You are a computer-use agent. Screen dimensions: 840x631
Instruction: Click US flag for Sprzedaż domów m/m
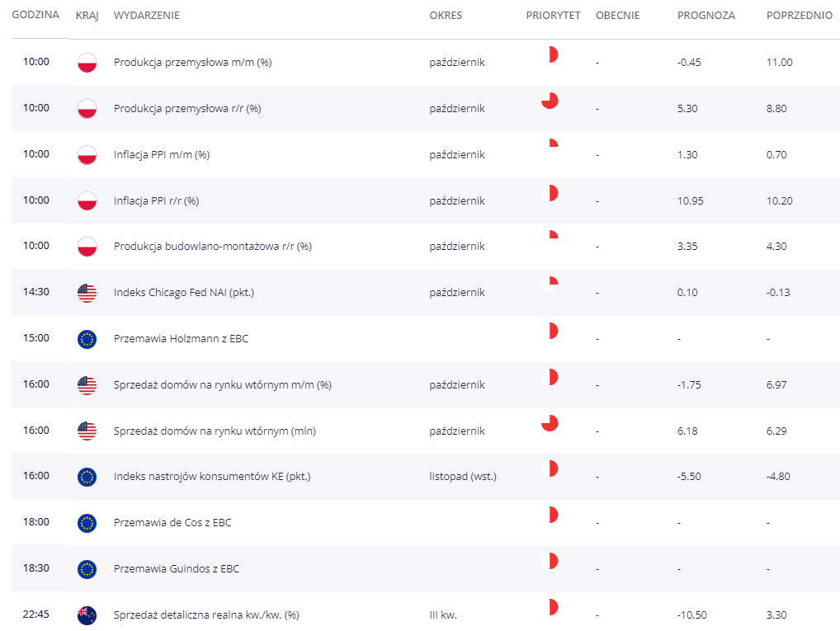(x=87, y=384)
